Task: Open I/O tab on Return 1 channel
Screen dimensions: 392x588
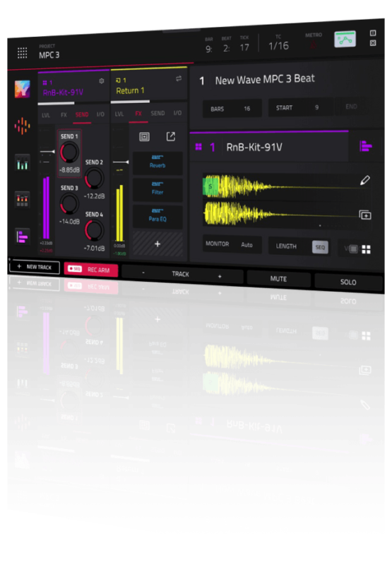Action: pos(177,112)
